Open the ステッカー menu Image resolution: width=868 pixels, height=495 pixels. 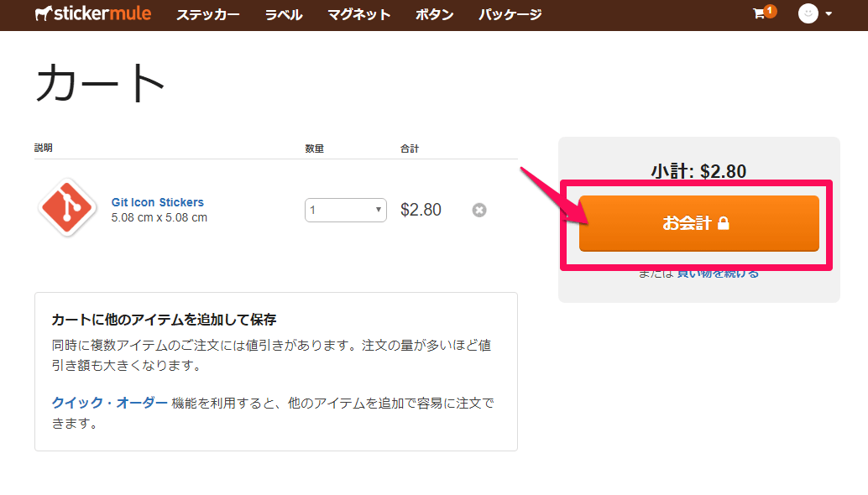tap(207, 14)
